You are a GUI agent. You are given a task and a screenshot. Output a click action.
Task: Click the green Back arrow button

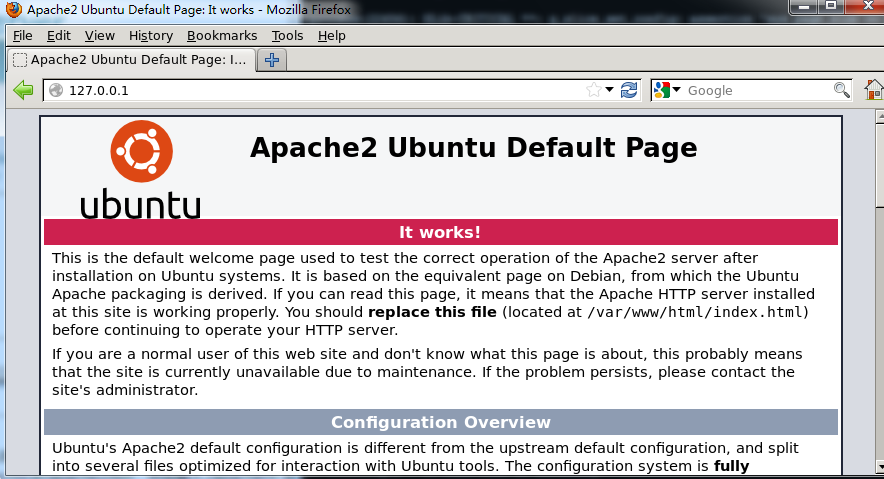pos(23,90)
